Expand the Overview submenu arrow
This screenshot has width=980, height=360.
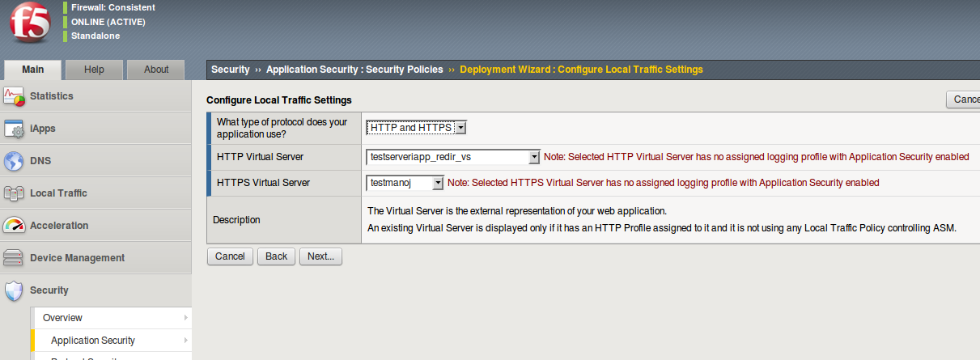pos(185,318)
